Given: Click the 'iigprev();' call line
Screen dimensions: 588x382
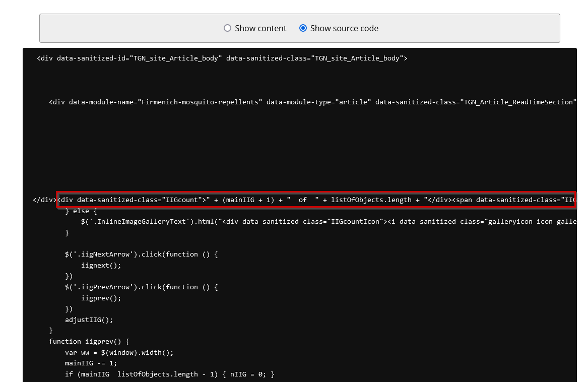Looking at the screenshot, I should 101,298.
